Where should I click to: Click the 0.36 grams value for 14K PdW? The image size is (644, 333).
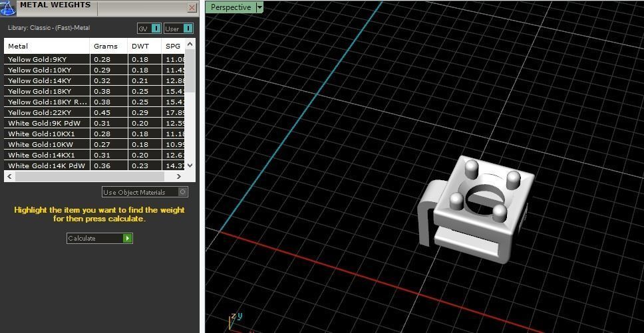click(x=102, y=166)
